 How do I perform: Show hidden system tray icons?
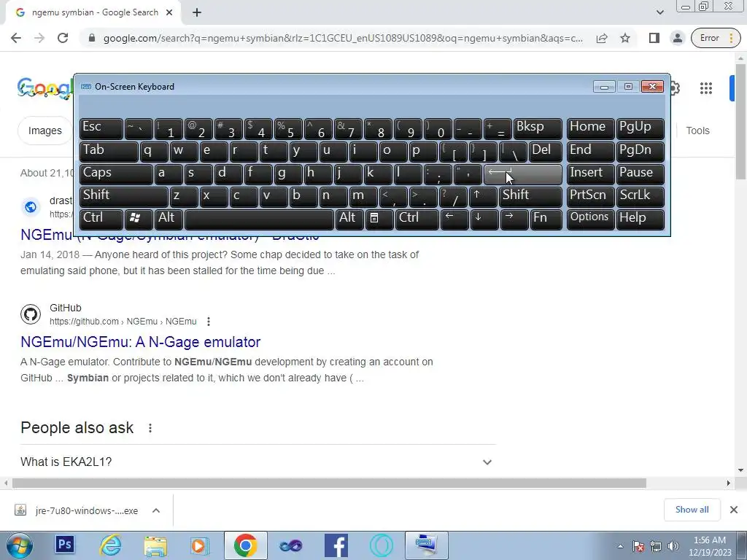(x=620, y=546)
